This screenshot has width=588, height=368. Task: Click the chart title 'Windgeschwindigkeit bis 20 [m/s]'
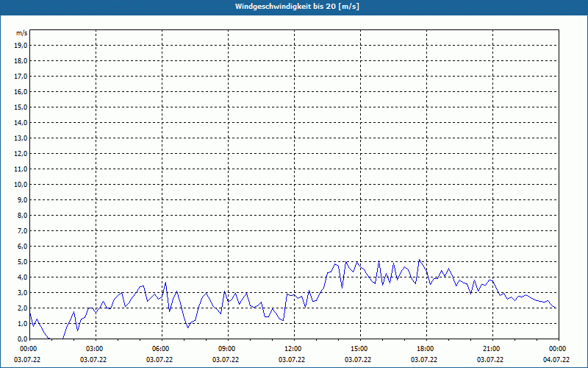coord(297,7)
